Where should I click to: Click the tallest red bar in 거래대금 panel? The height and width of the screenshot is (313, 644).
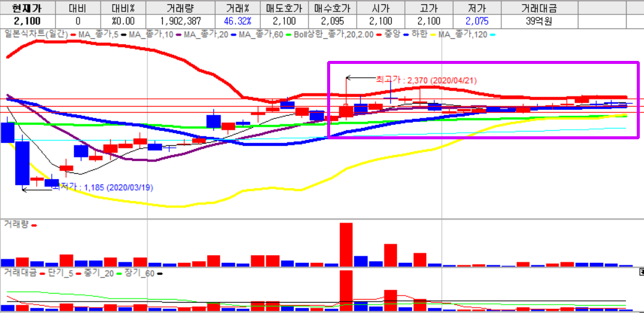coord(346,291)
